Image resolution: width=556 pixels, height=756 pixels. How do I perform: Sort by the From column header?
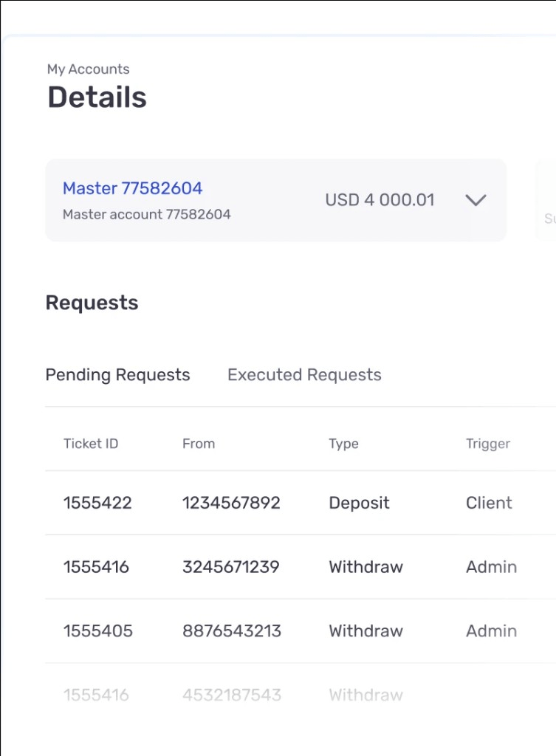point(199,444)
